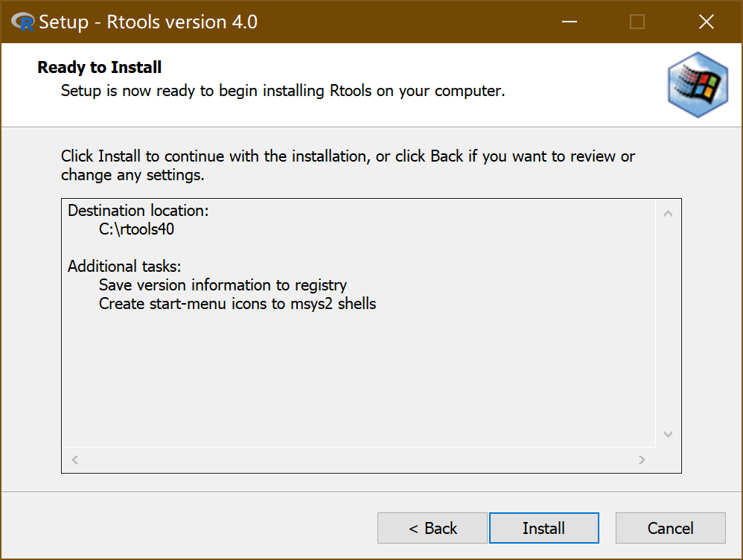
Task: Click the maximize window button
Action: tap(637, 22)
